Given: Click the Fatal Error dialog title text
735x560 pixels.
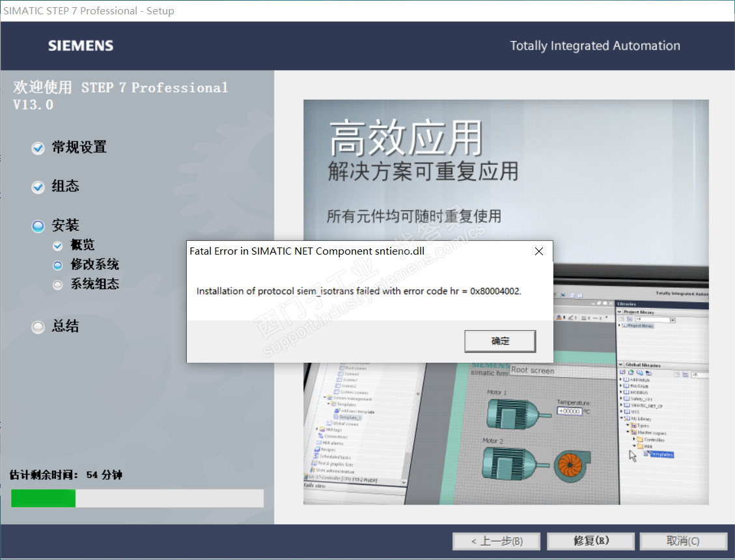Looking at the screenshot, I should [307, 251].
